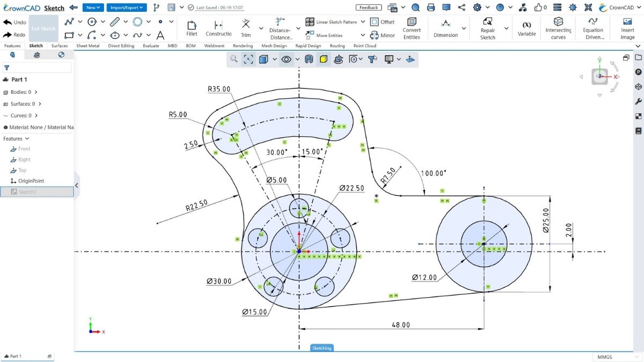Screen dimensions: 644x362
Task: Click the Intersecting curves tool
Action: 558,28
